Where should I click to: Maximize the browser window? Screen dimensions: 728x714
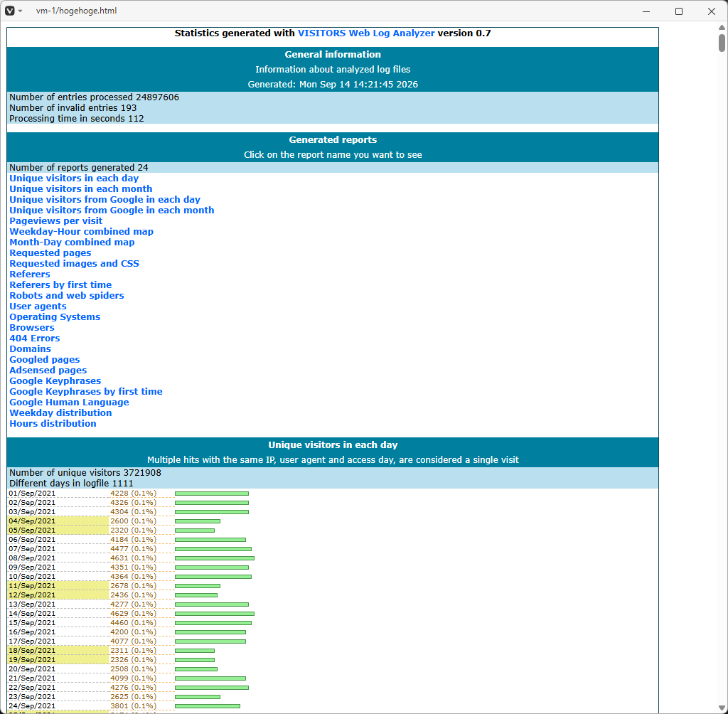(x=679, y=11)
